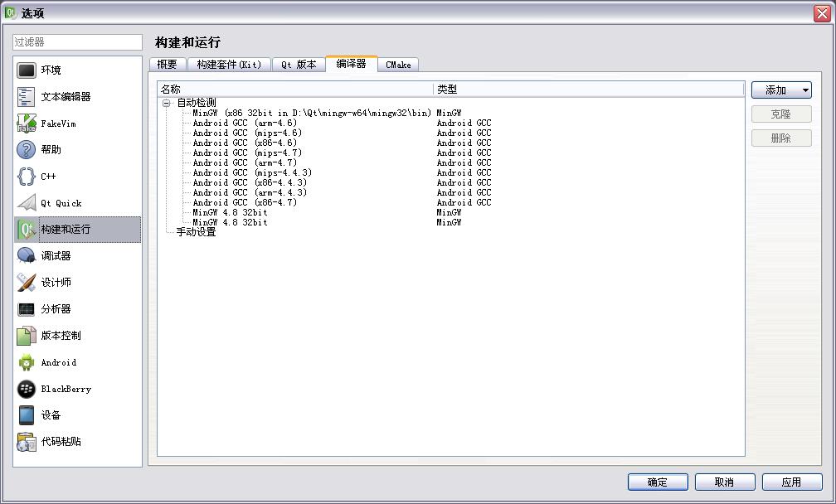The image size is (836, 504).
Task: Select Android GCC (mips-4.6) compiler
Action: tap(247, 133)
